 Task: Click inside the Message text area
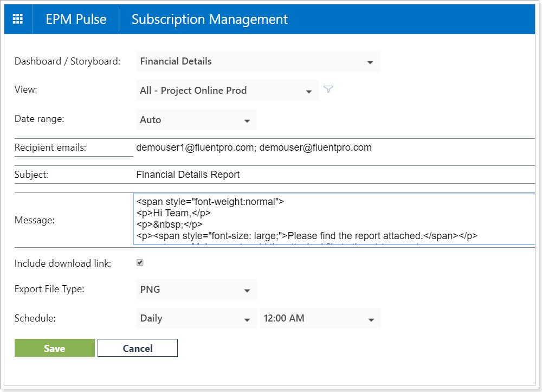pyautogui.click(x=334, y=219)
